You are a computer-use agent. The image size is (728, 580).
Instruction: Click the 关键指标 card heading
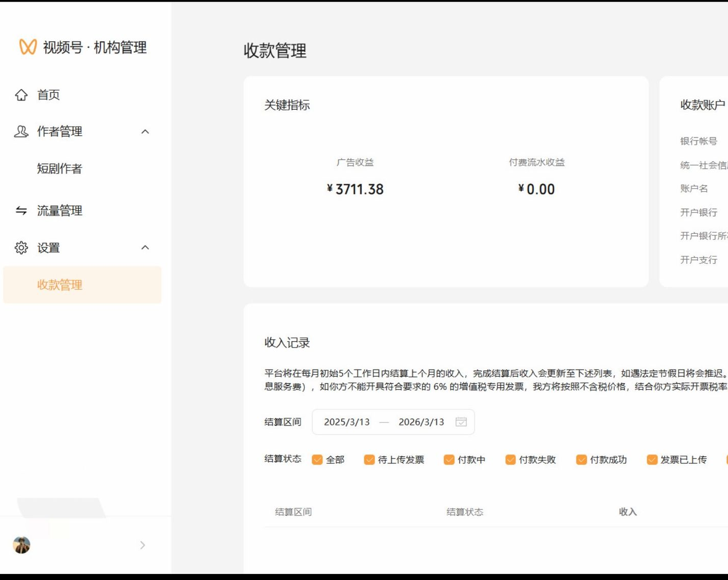pyautogui.click(x=287, y=105)
